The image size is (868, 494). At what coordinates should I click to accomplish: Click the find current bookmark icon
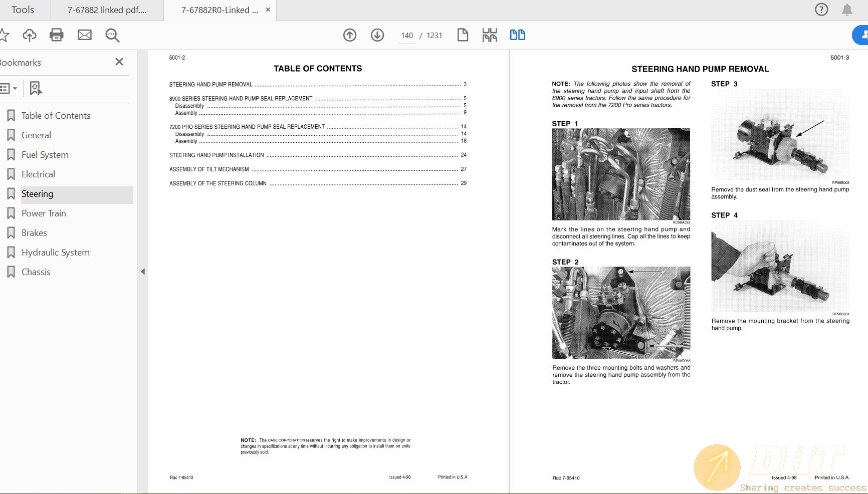pyautogui.click(x=36, y=89)
